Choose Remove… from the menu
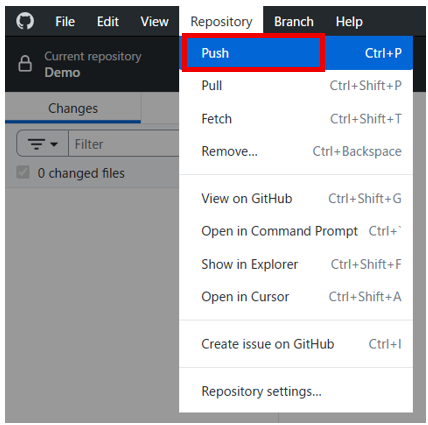The height and width of the screenshot is (425, 428). point(296,151)
